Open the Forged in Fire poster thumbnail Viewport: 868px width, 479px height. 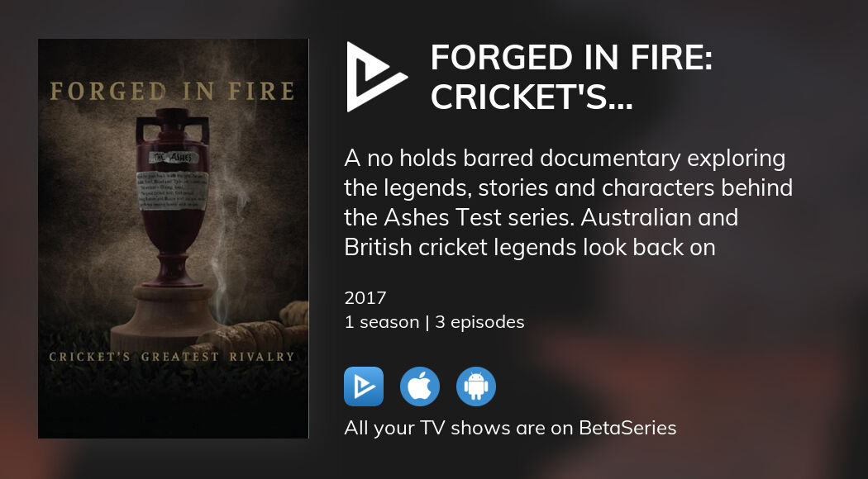(174, 239)
